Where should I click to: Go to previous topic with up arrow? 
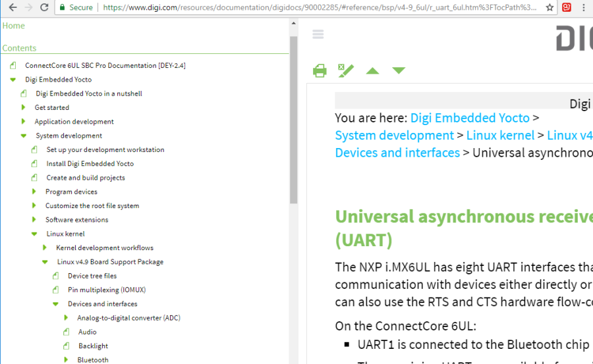point(372,70)
